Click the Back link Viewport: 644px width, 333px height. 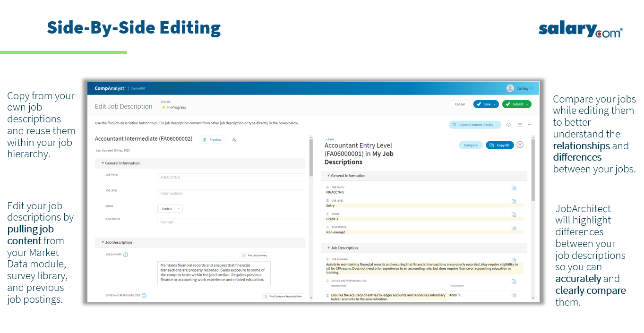329,139
